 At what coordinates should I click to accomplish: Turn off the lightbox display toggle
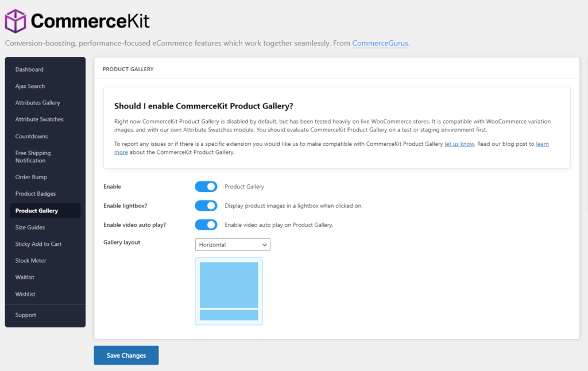click(206, 205)
